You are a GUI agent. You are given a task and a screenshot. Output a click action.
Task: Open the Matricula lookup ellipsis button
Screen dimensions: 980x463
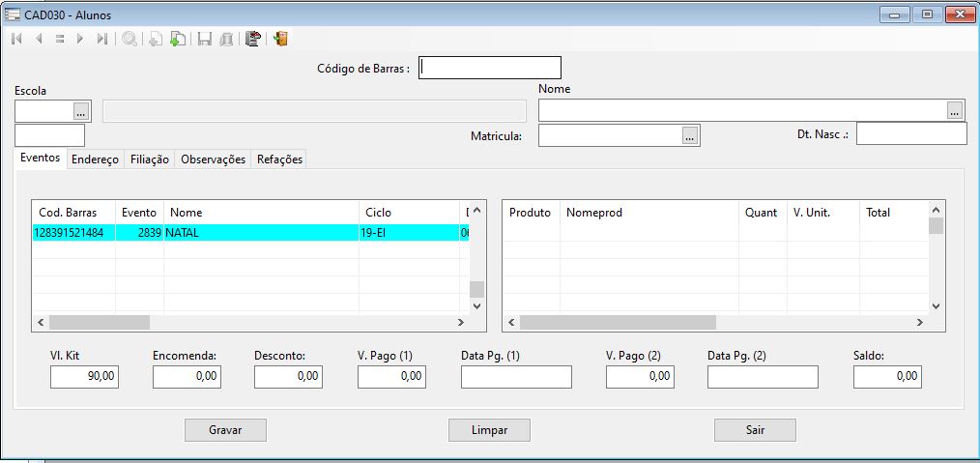690,135
